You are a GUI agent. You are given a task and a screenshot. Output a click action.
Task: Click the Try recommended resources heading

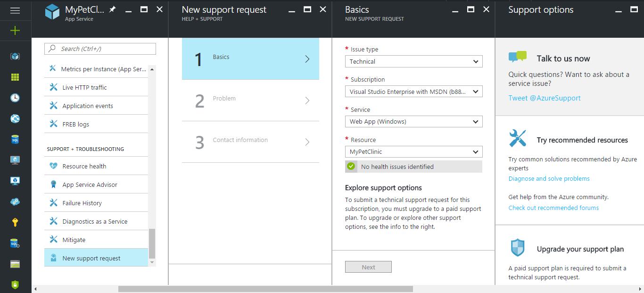click(582, 140)
